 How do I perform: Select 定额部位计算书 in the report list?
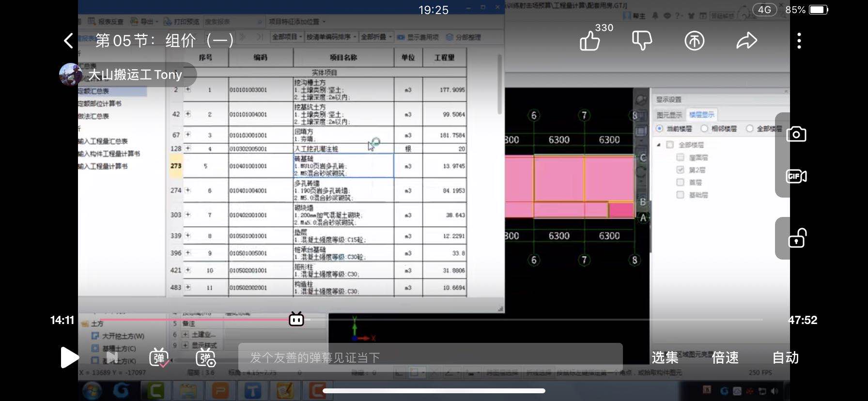(x=100, y=104)
